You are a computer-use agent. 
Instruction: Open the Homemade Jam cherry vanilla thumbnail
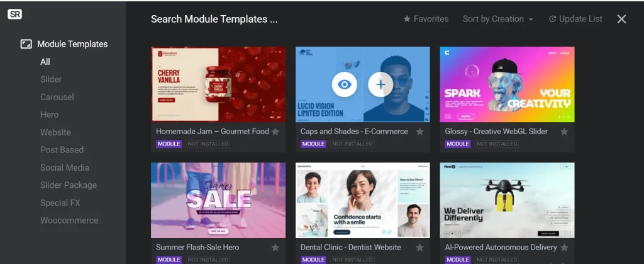point(218,84)
